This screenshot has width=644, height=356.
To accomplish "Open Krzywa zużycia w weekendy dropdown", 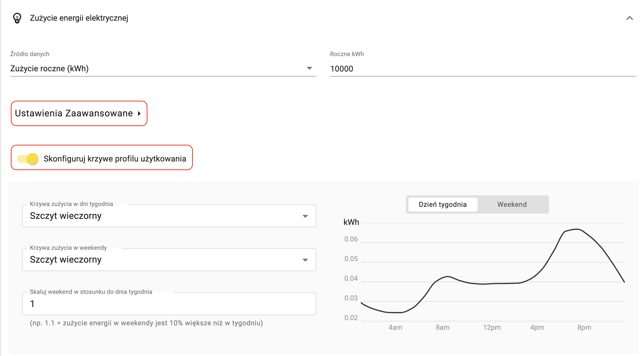I will [169, 260].
